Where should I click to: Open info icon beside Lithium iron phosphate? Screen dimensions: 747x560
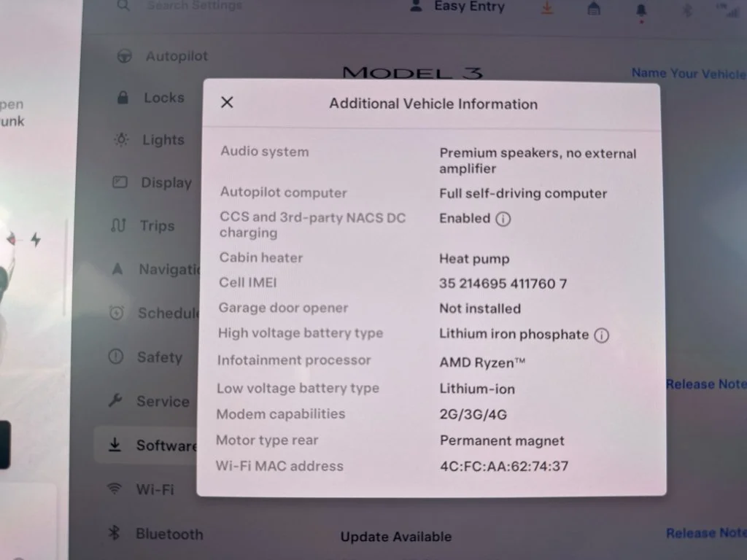pos(602,335)
